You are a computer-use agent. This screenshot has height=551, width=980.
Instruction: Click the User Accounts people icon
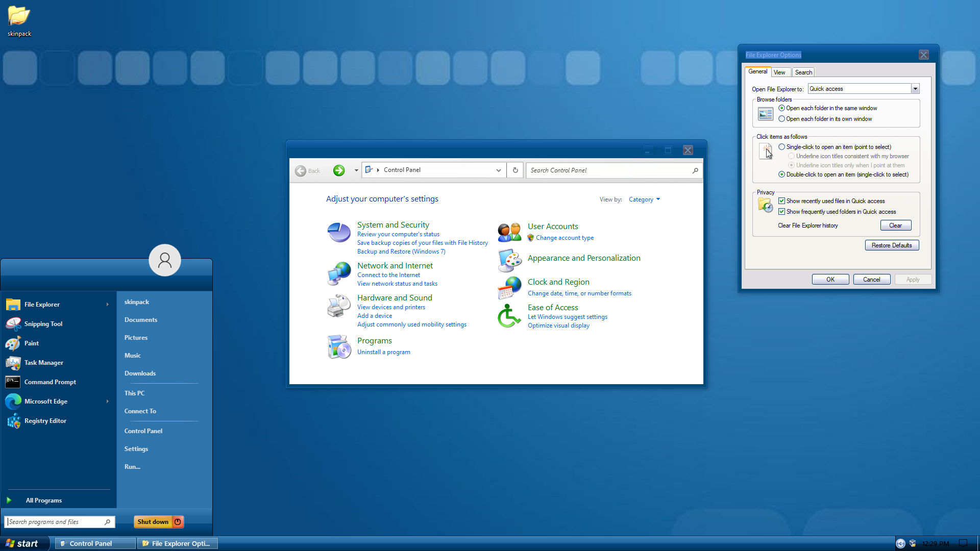(509, 232)
